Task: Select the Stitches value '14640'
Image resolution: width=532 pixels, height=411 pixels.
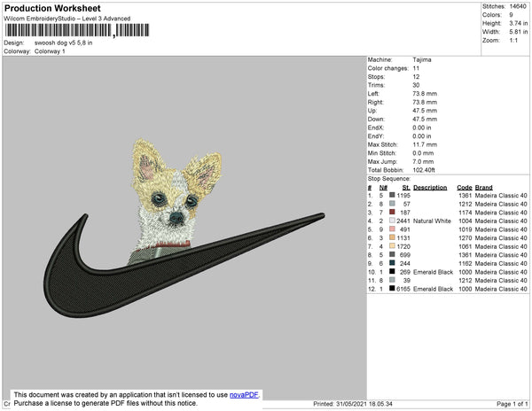Action: (x=518, y=6)
